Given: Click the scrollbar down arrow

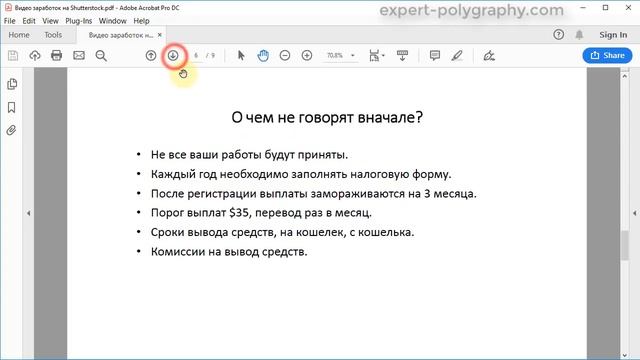Looking at the screenshot, I should pyautogui.click(x=624, y=356).
